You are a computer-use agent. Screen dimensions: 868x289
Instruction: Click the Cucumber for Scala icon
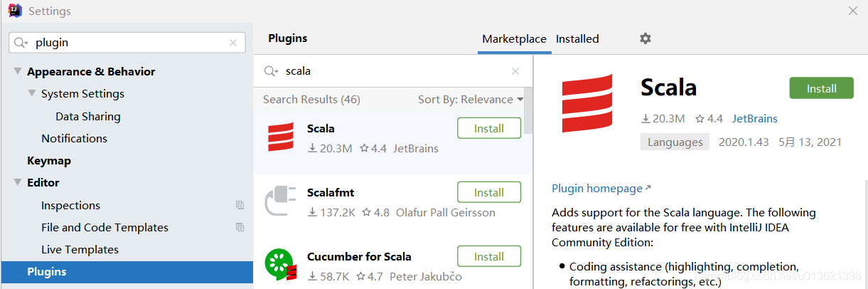pyautogui.click(x=279, y=263)
